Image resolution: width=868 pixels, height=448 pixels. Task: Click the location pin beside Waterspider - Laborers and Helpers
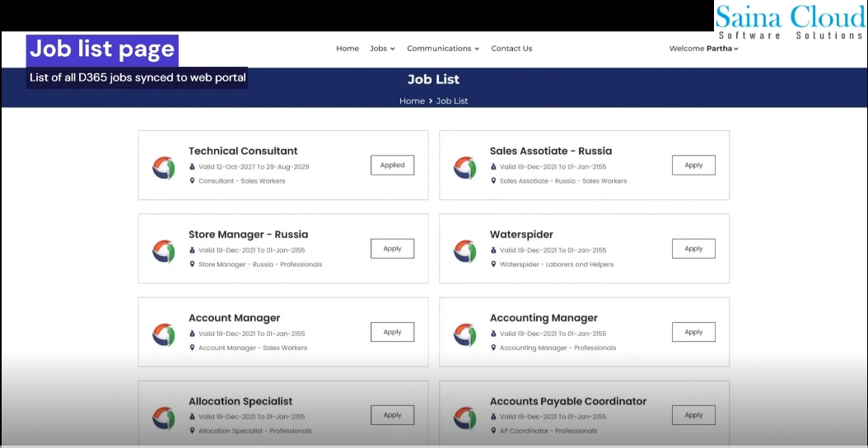coord(493,264)
